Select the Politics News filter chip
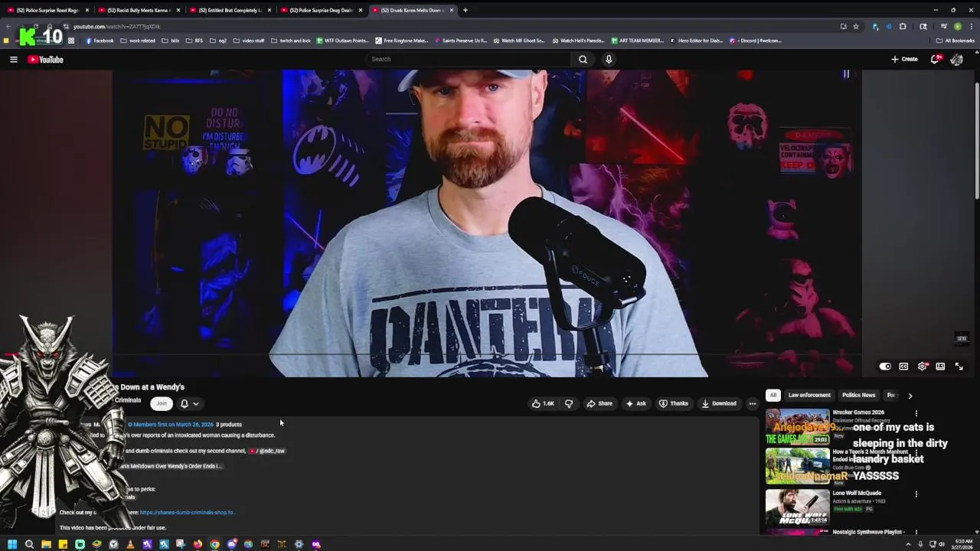 click(x=858, y=395)
